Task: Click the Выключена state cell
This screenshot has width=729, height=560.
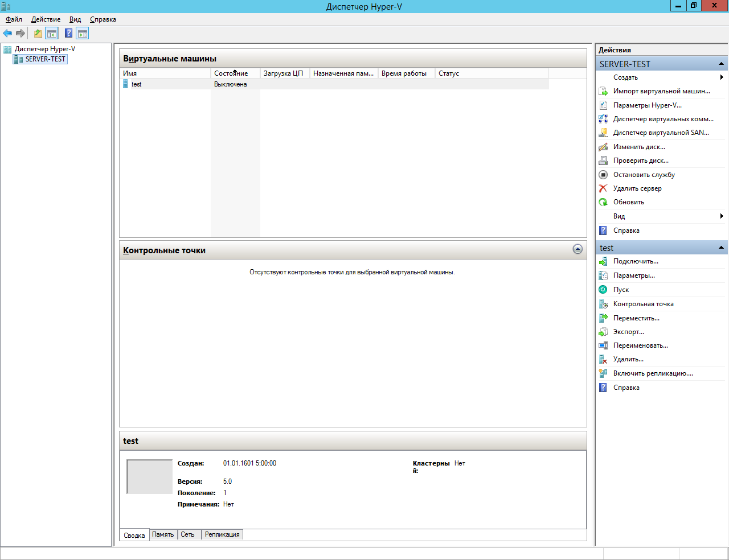Action: 231,84
